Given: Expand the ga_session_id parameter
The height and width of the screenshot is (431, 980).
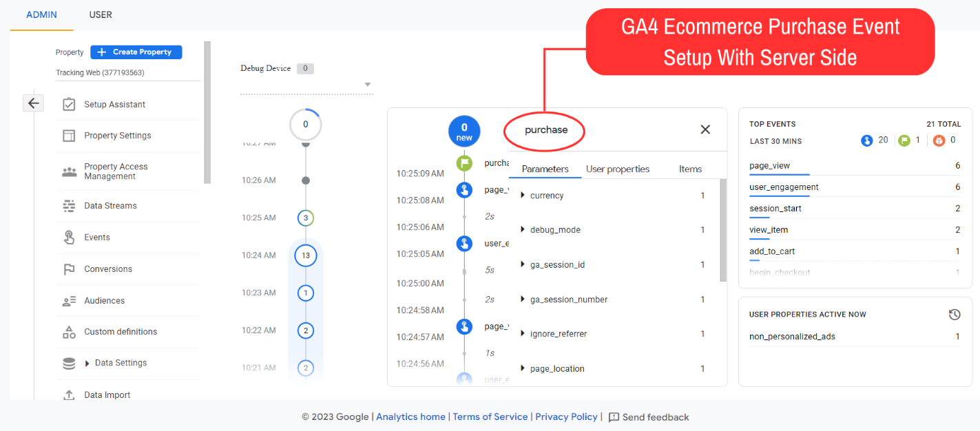Looking at the screenshot, I should [x=523, y=265].
